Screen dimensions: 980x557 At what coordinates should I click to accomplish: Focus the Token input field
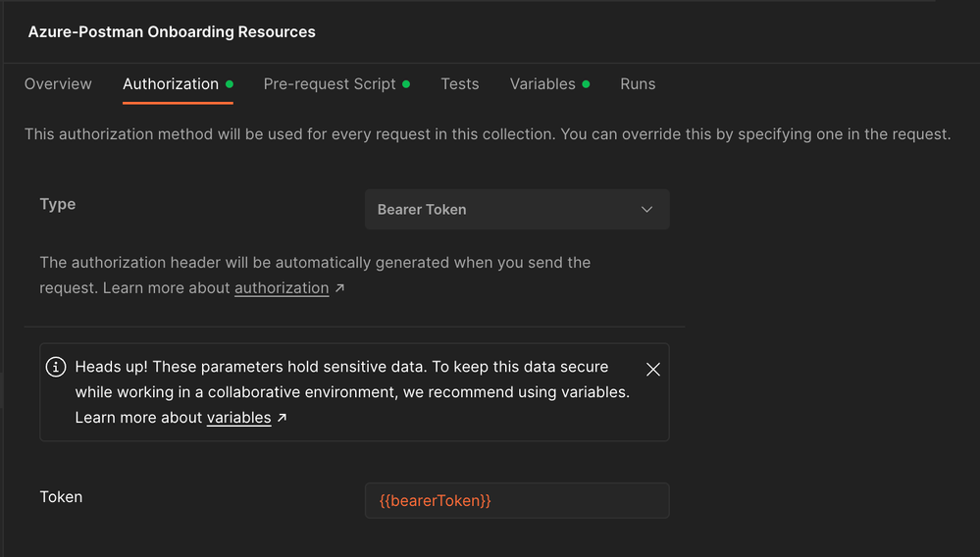517,500
